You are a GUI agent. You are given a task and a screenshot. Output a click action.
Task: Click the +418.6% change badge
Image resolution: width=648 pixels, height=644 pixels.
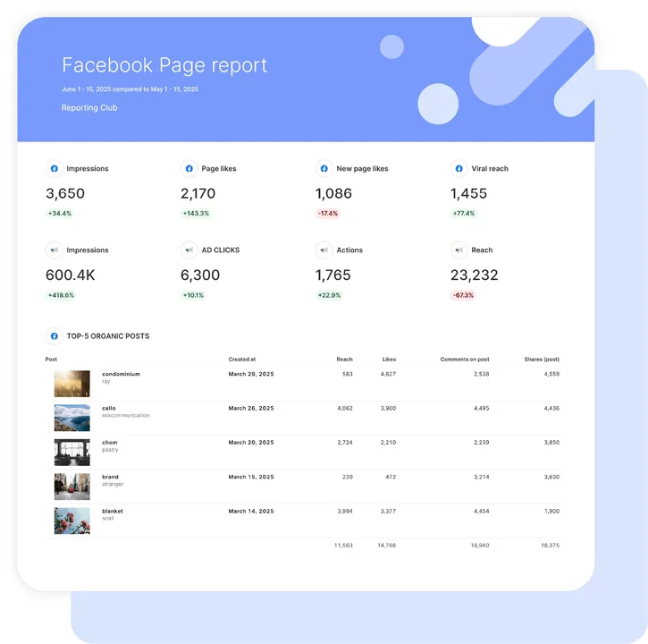point(61,295)
